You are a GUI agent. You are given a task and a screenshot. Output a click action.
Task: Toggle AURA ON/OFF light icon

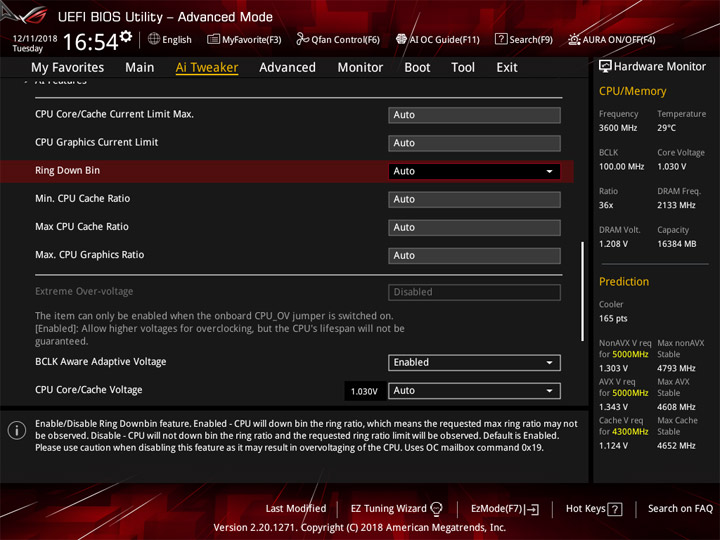coord(574,39)
